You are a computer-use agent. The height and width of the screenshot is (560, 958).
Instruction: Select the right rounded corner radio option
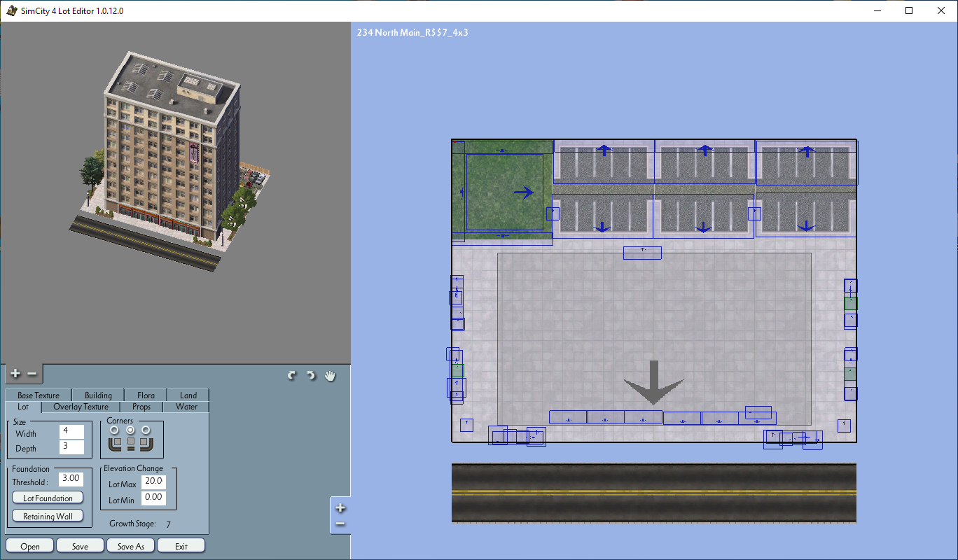[x=146, y=430]
